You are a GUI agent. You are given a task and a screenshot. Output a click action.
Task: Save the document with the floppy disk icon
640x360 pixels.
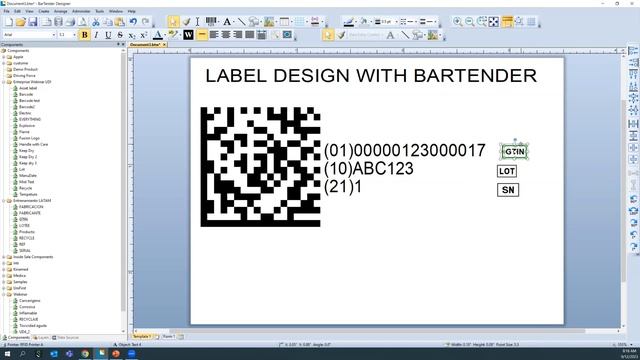(33, 22)
